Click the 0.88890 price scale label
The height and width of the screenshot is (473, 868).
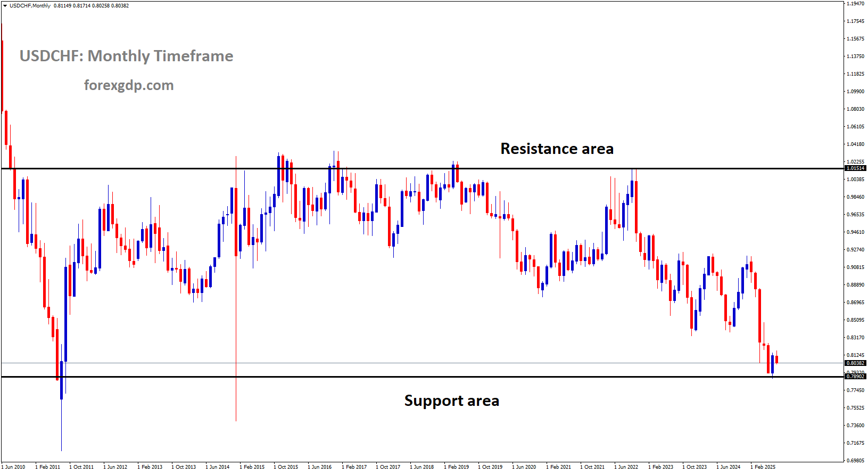tap(855, 285)
